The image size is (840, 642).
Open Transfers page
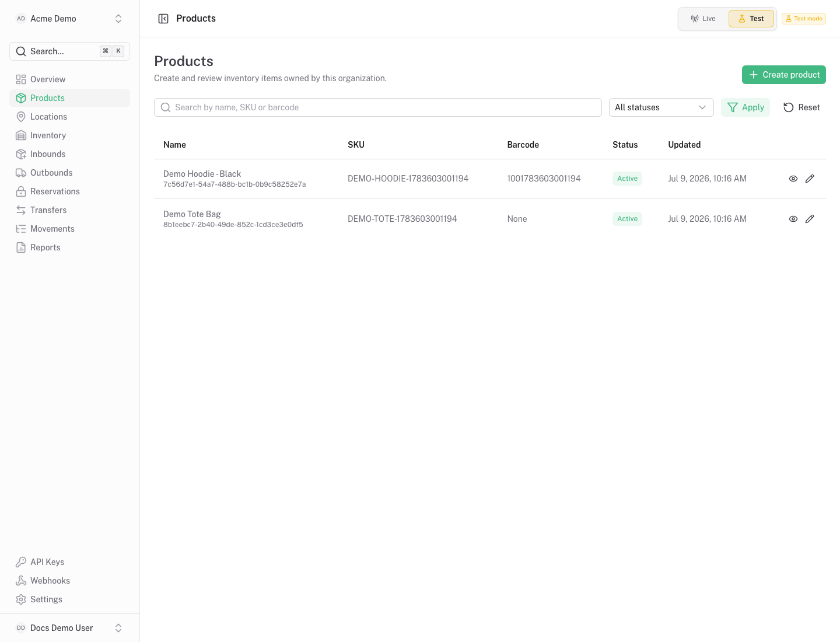[70, 210]
